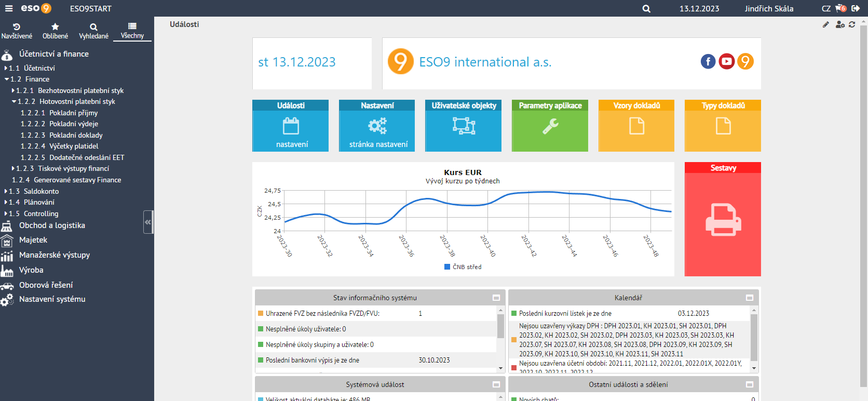Viewport: 868px width, 401px height.
Task: Collapse the sidebar with double-chevron handle
Action: tap(148, 222)
